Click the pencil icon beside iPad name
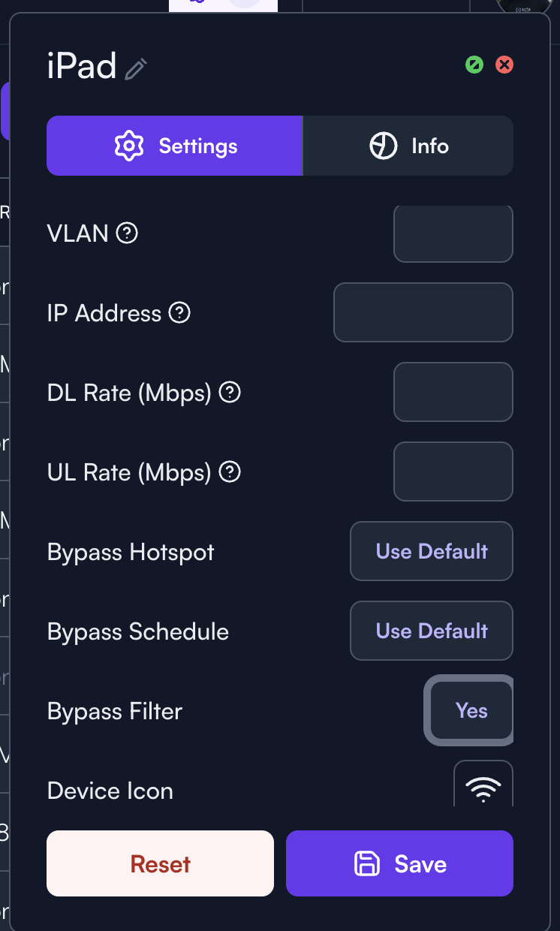This screenshot has width=560, height=931. [x=136, y=69]
